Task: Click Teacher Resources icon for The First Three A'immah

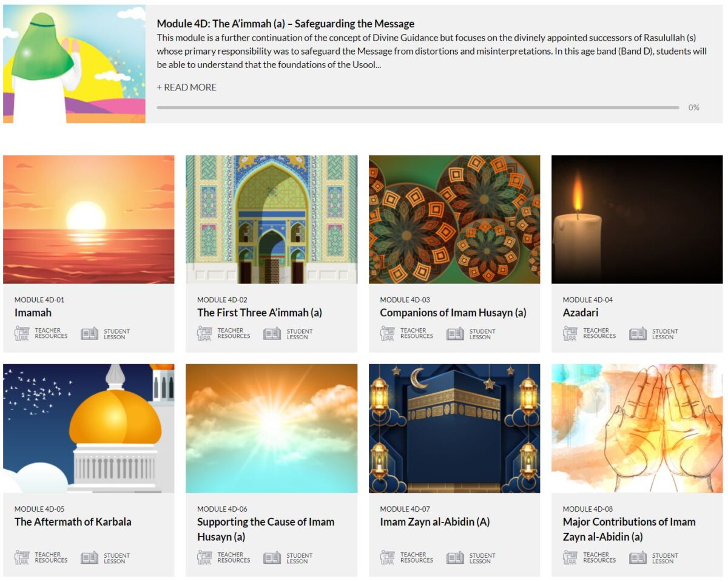Action: tap(205, 333)
